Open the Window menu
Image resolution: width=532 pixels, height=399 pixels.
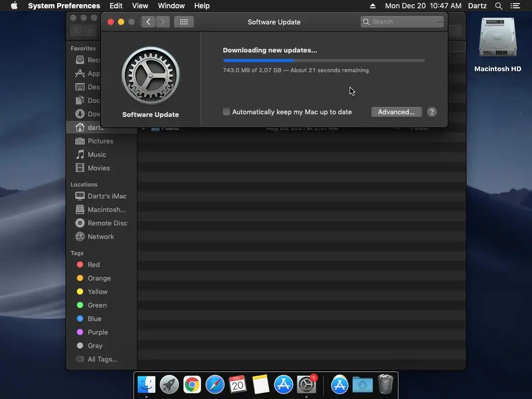pos(171,6)
